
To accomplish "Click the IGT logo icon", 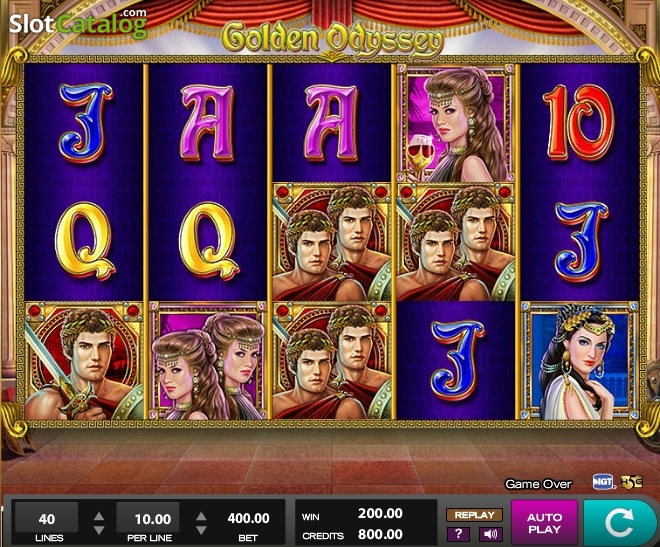I will point(603,482).
